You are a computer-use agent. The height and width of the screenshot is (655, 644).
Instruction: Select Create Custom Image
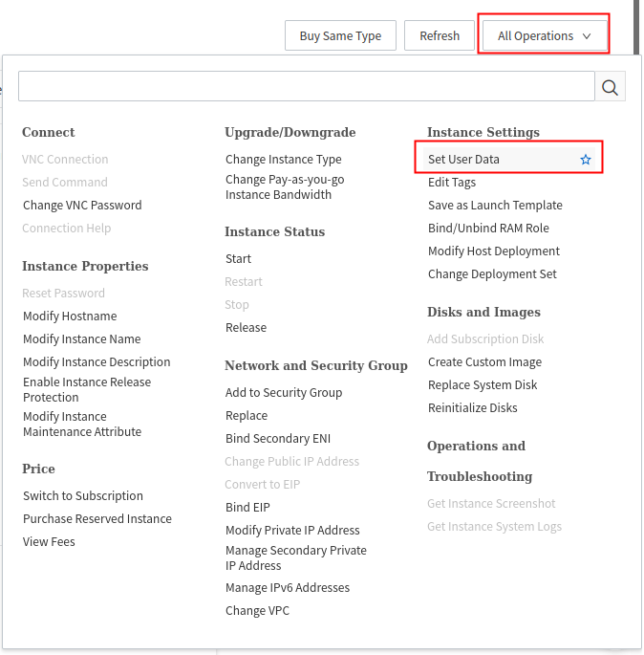pos(484,361)
